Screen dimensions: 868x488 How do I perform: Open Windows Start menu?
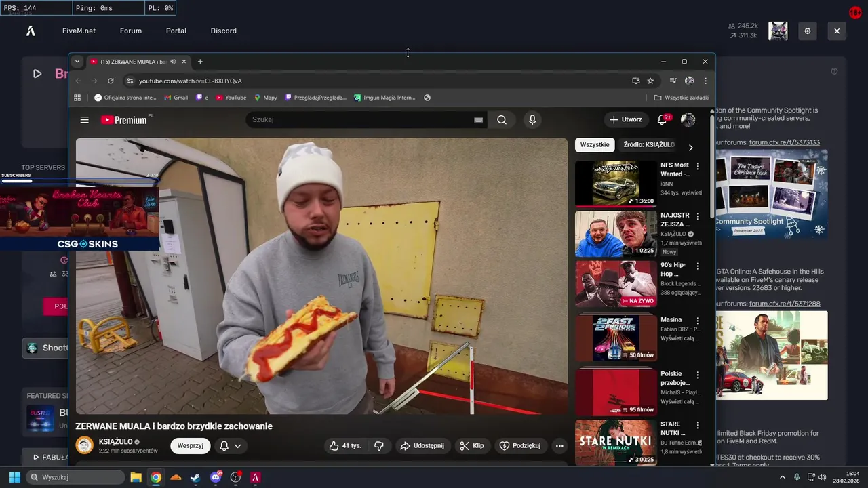(x=14, y=477)
